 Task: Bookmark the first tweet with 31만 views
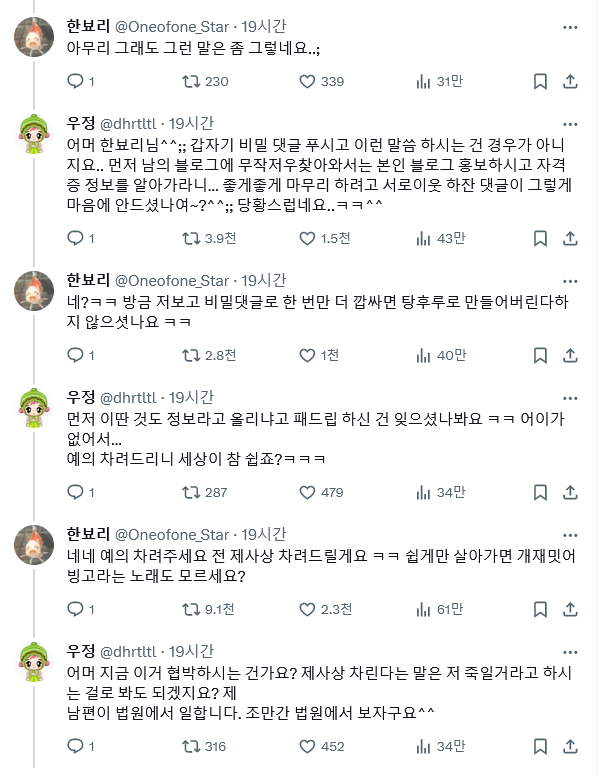tap(540, 83)
